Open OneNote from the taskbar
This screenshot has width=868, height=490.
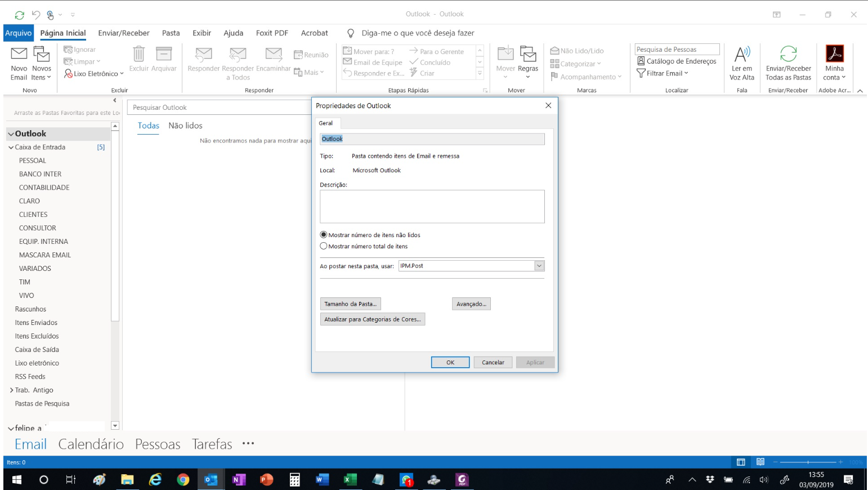point(239,480)
